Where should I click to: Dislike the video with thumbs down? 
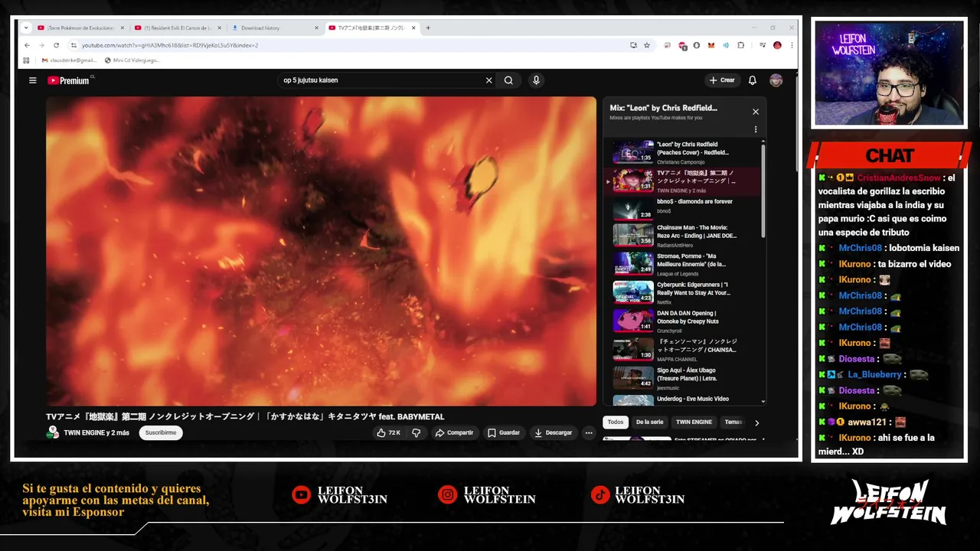(x=416, y=432)
